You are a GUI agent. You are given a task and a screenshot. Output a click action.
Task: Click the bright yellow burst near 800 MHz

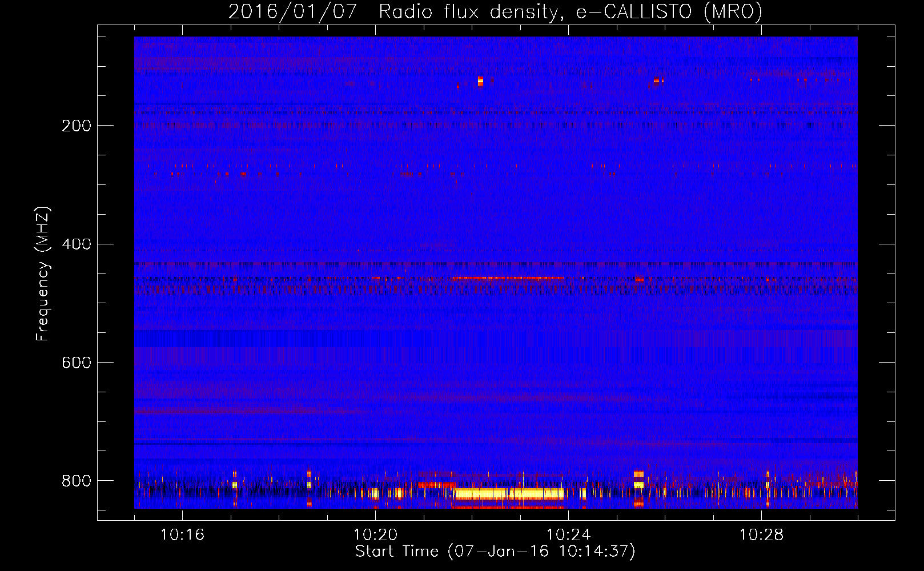click(509, 494)
